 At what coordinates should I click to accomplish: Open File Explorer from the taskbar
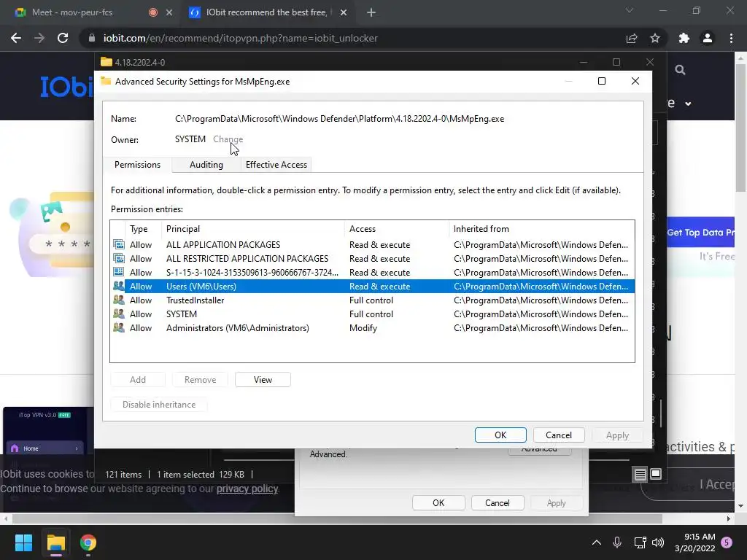55,542
